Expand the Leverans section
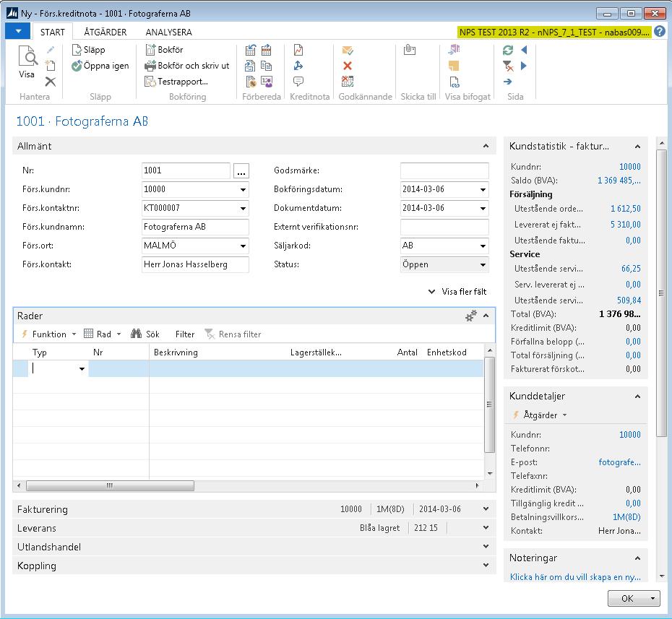Viewport: 672px width, 619px height. tap(486, 528)
